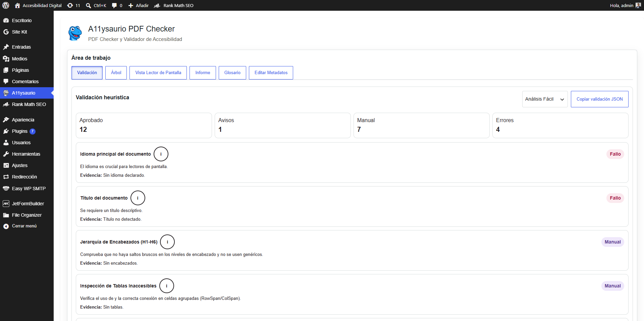This screenshot has width=644, height=321.
Task: Open the WordPress logo menu
Action: coord(6,5)
